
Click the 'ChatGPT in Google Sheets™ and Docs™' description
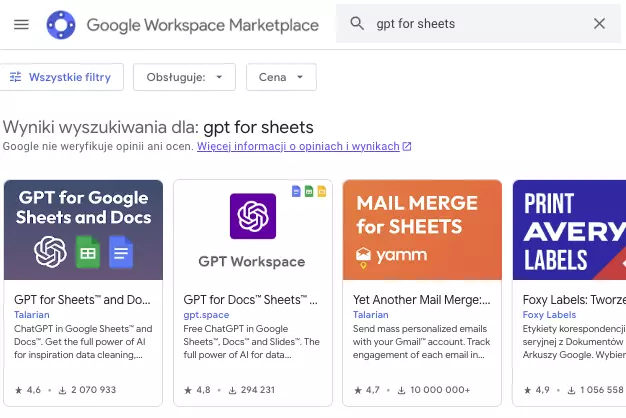tap(83, 342)
